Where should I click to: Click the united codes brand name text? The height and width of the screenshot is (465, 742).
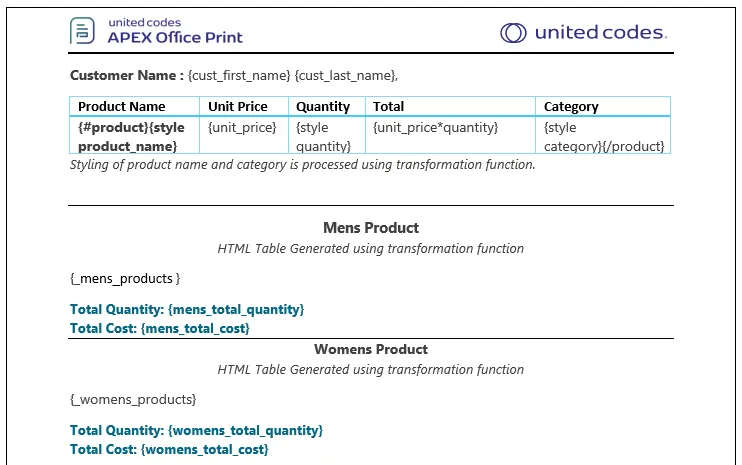[x=601, y=32]
